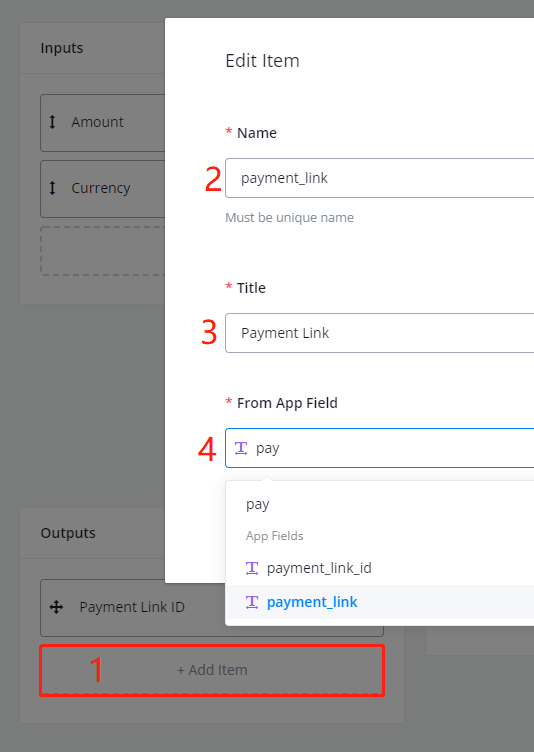Click the Inputs panel header

(x=93, y=48)
